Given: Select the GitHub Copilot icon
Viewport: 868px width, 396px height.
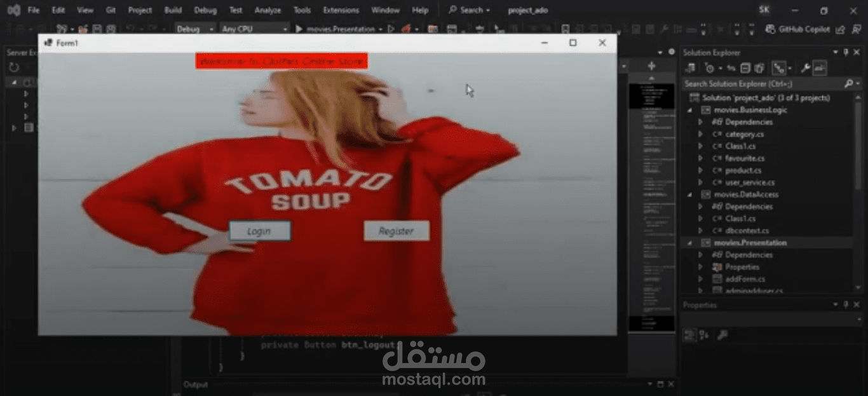Looking at the screenshot, I should click(771, 29).
